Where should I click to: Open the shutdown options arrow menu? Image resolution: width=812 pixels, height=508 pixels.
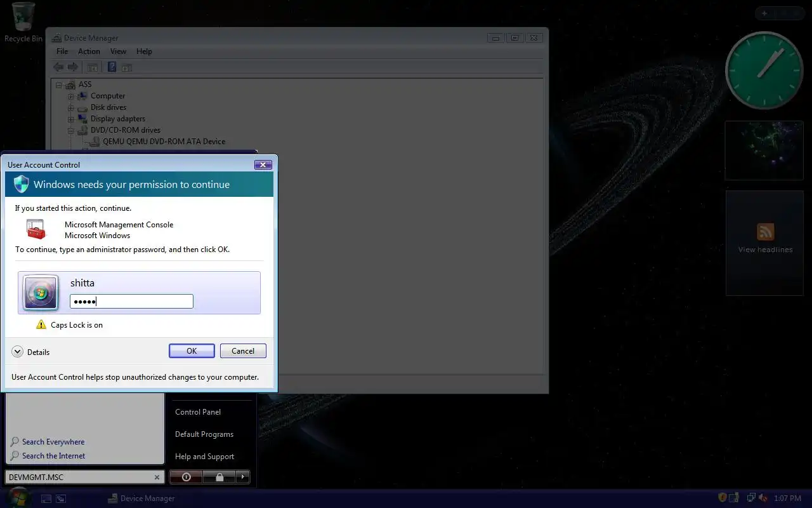(242, 477)
